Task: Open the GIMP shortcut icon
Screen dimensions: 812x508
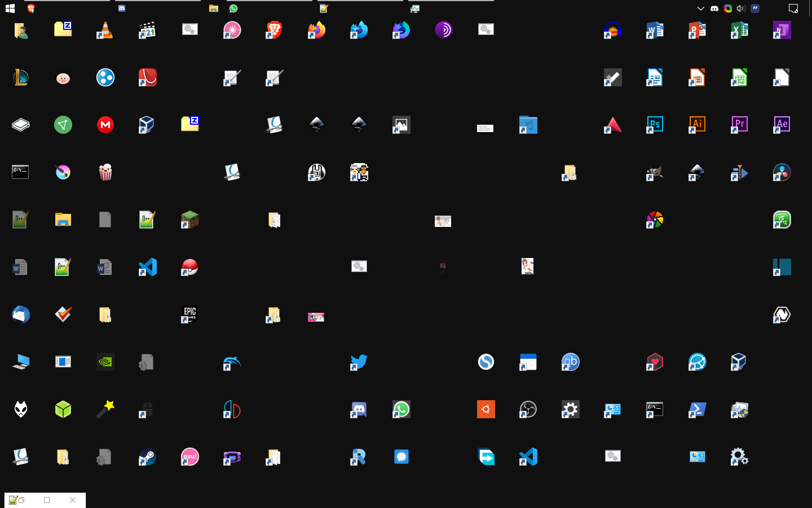Action: coord(655,172)
